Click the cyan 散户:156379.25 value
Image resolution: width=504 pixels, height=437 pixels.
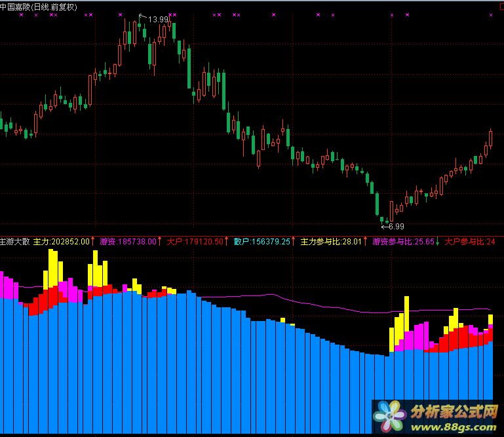click(x=262, y=242)
